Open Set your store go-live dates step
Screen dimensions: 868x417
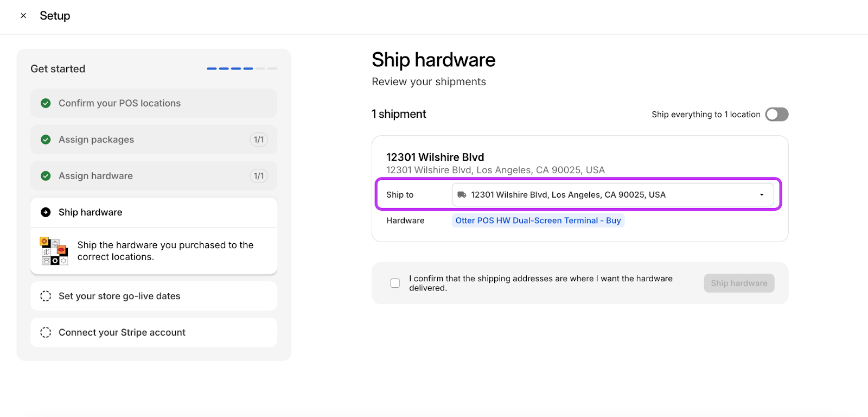pos(119,296)
